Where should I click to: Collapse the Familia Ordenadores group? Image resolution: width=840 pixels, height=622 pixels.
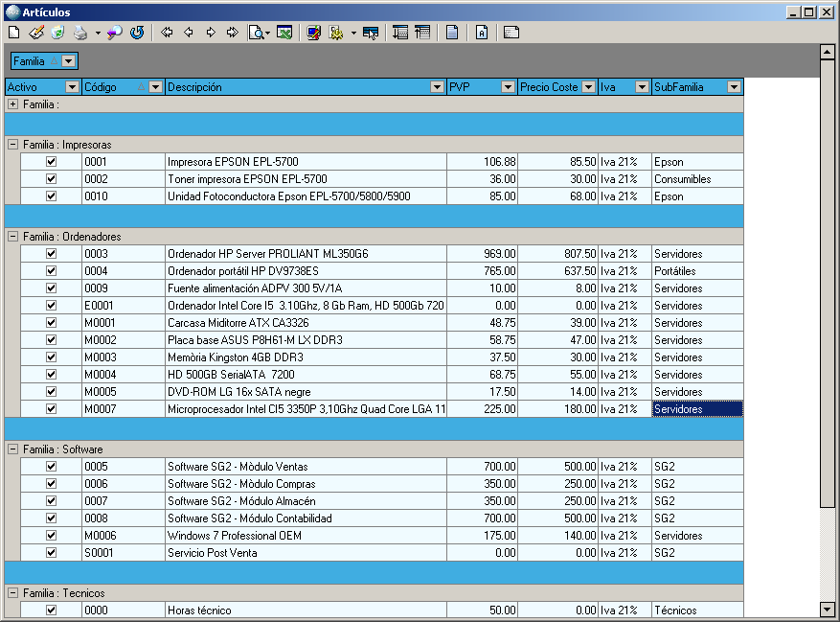click(x=12, y=237)
